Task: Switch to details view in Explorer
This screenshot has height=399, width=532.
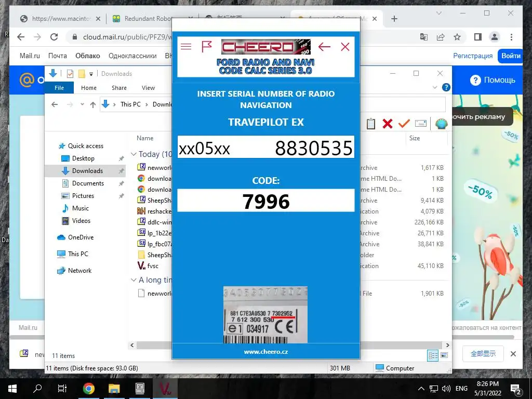Action: [433, 355]
